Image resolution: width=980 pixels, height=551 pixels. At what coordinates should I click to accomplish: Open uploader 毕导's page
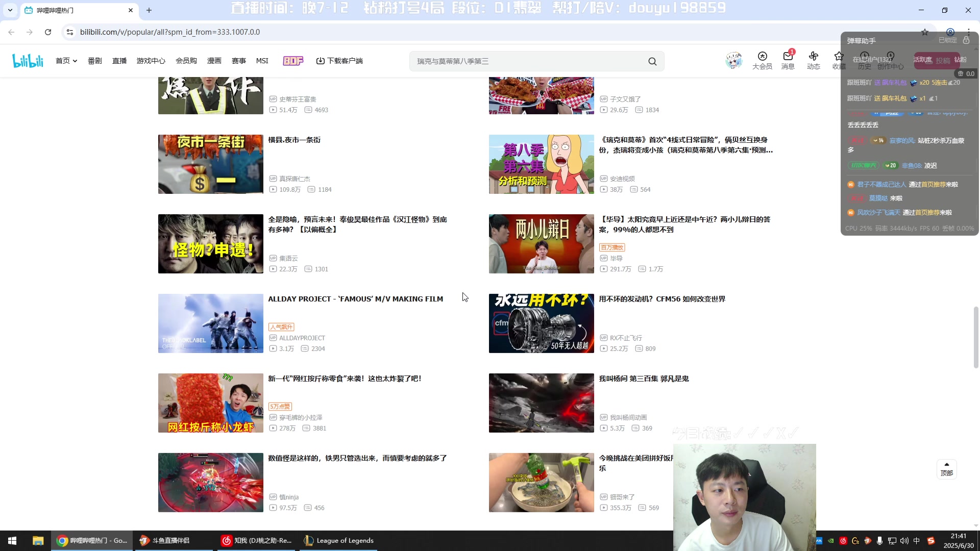(616, 259)
